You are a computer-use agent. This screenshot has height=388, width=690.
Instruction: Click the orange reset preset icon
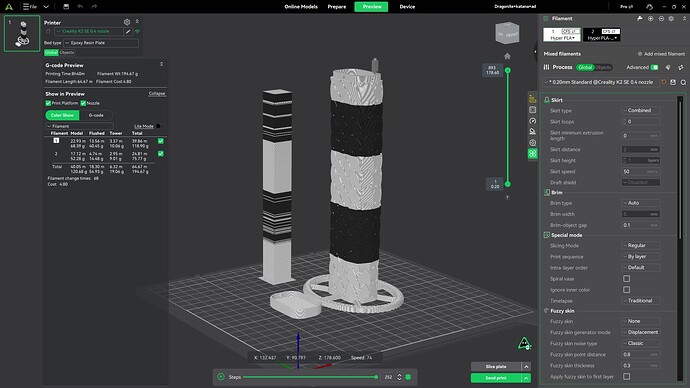[664, 82]
